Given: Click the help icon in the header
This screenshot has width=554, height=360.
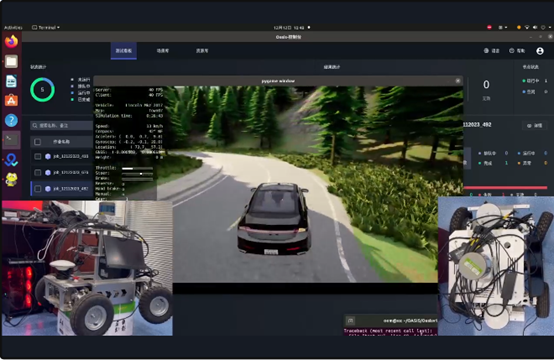Looking at the screenshot, I should click(x=512, y=51).
